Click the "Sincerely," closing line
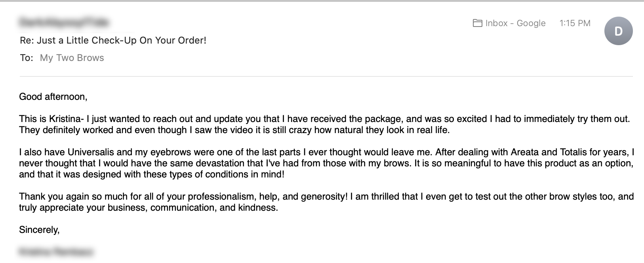The image size is (644, 263). pyautogui.click(x=39, y=230)
